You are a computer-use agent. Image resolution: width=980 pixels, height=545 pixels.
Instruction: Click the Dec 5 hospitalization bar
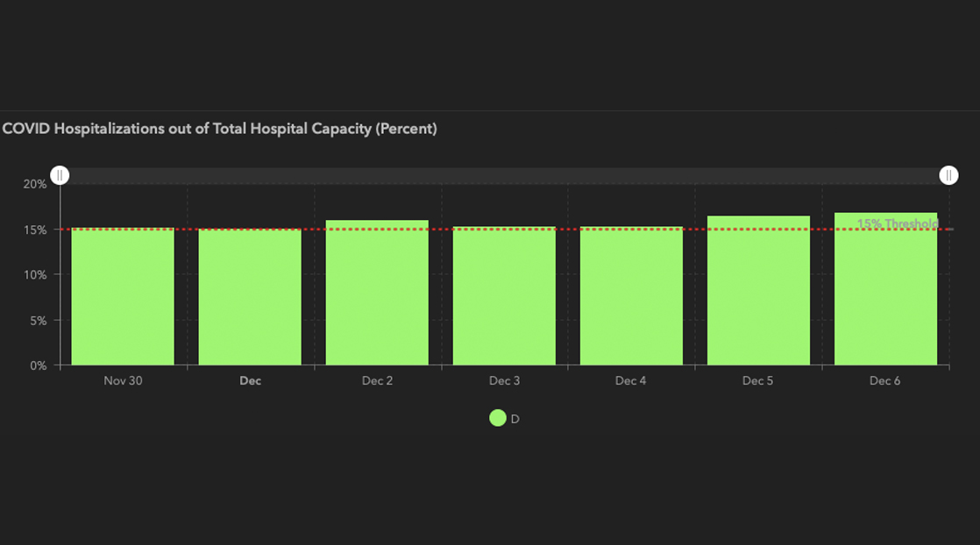(x=758, y=291)
